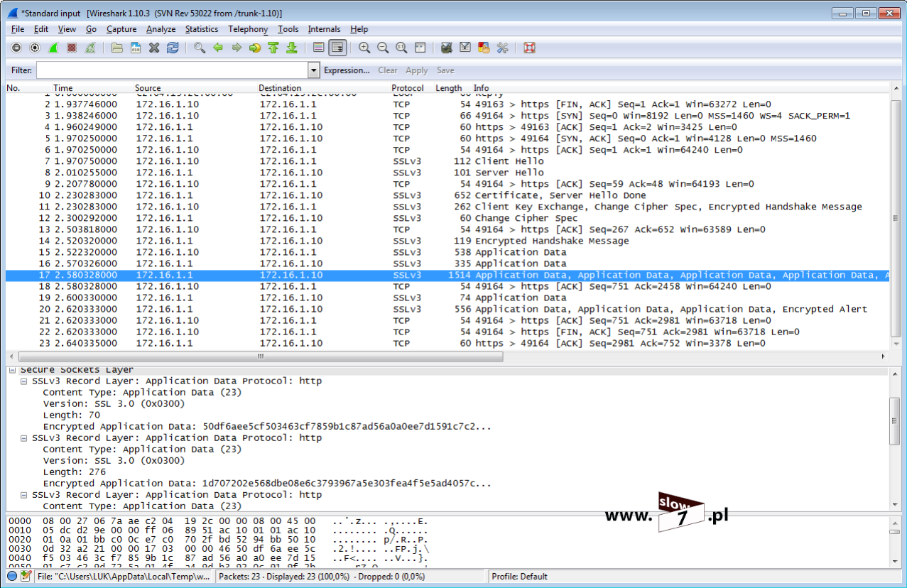Sort by the Time column header
The image size is (907, 588).
coord(63,88)
